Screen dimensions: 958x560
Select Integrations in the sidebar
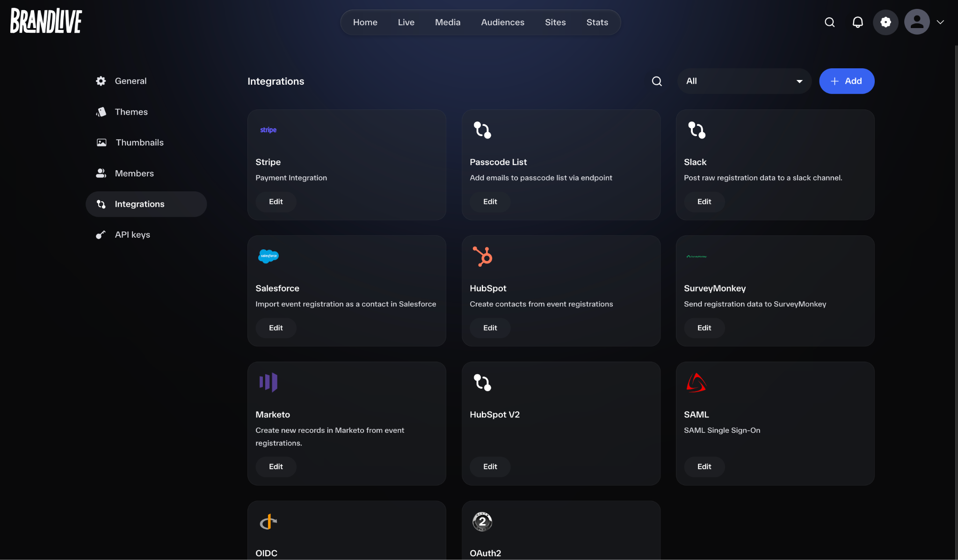[146, 204]
